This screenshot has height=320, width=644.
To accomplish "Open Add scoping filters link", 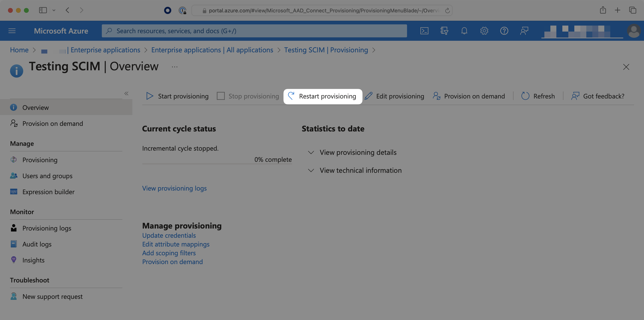I will pos(169,253).
